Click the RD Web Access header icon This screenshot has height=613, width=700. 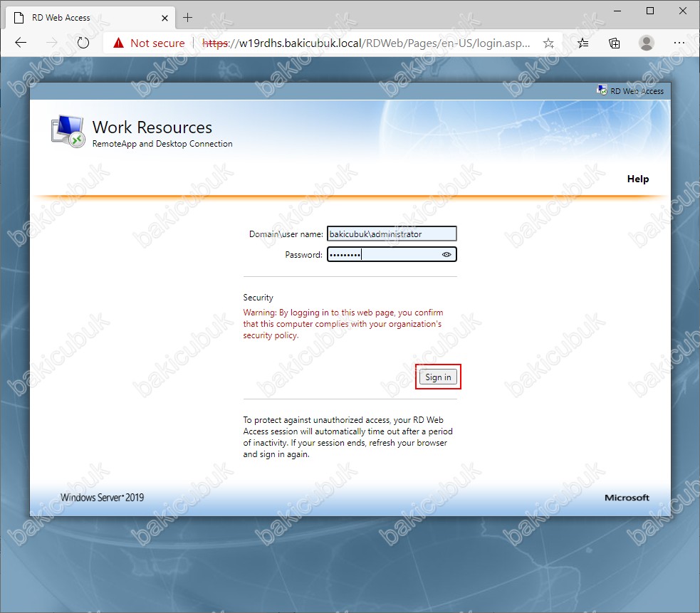(x=602, y=90)
